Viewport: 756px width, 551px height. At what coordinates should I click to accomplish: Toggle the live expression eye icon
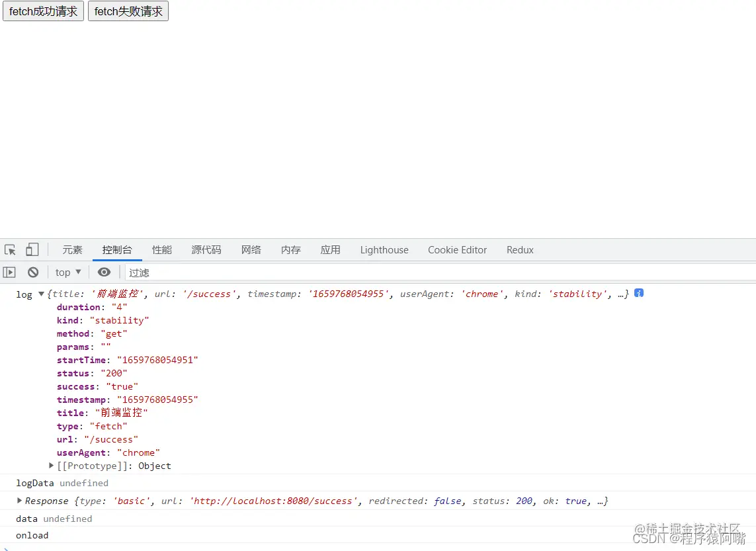pyautogui.click(x=104, y=273)
